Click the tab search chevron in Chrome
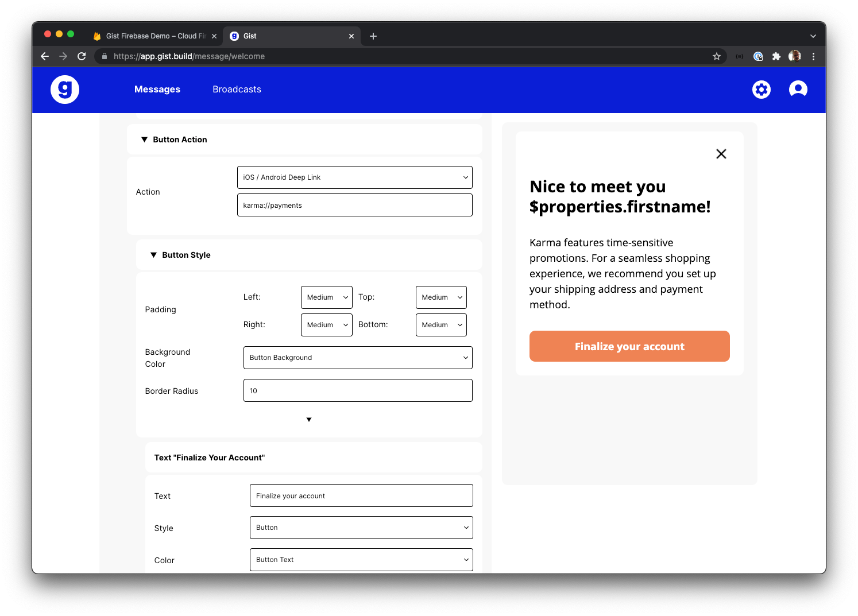This screenshot has height=616, width=858. pyautogui.click(x=813, y=36)
